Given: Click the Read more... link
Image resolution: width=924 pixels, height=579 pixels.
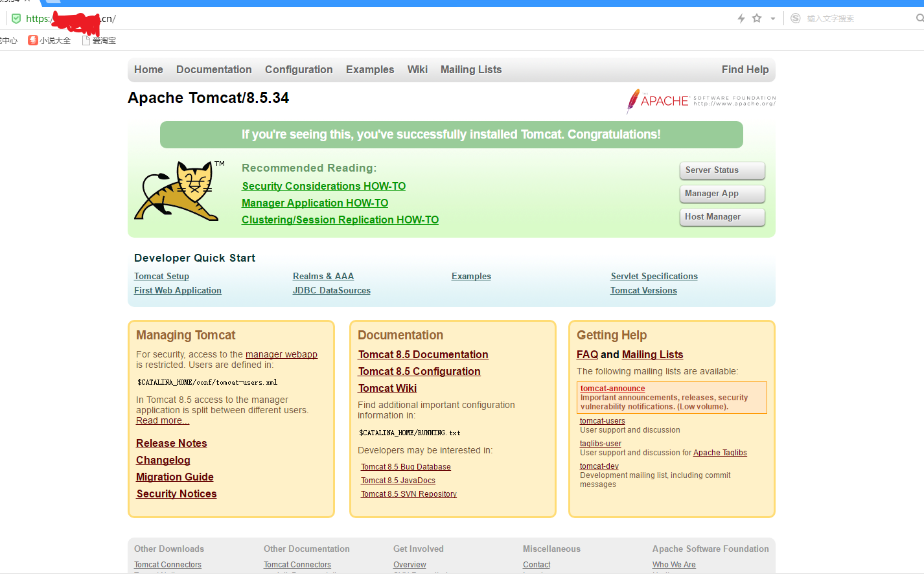Looking at the screenshot, I should coord(163,420).
